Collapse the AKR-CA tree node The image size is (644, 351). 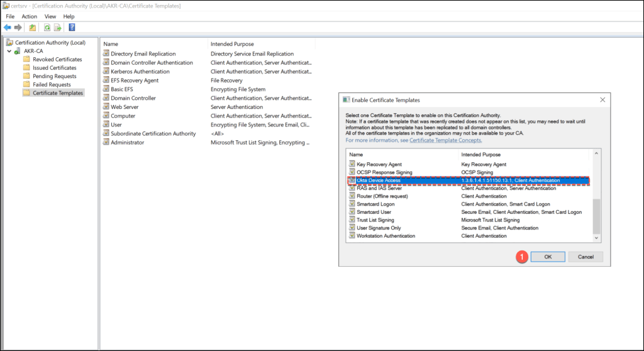(9, 51)
